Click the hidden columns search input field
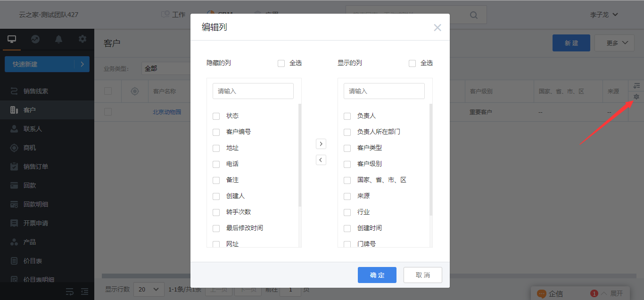Image resolution: width=644 pixels, height=300 pixels. (x=253, y=91)
